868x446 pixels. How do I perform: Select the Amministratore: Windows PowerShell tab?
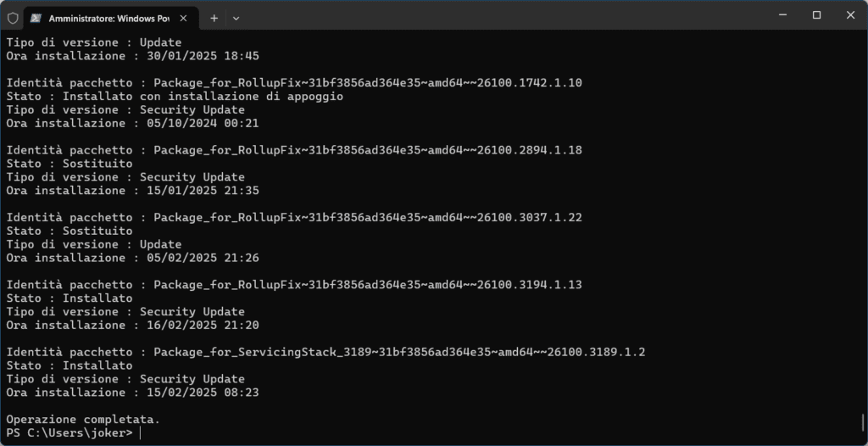[x=102, y=17]
